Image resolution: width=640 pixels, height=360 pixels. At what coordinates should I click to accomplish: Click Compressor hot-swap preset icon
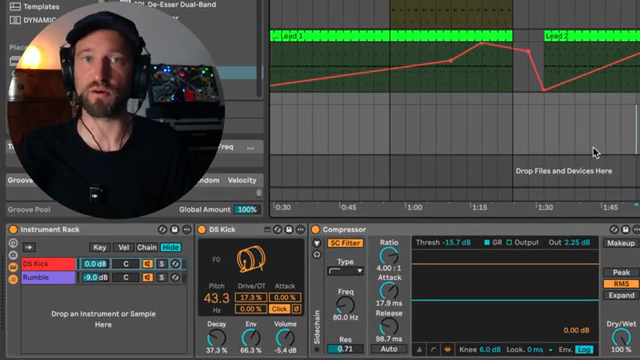click(614, 230)
